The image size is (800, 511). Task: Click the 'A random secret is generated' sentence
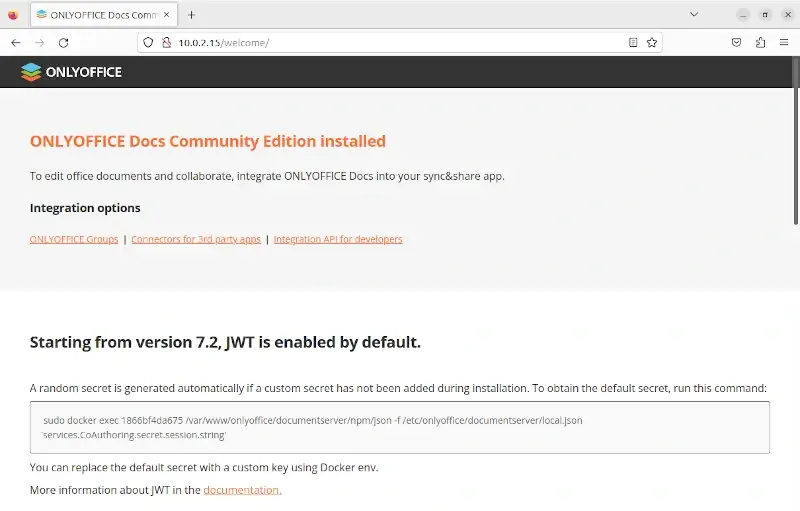398,388
